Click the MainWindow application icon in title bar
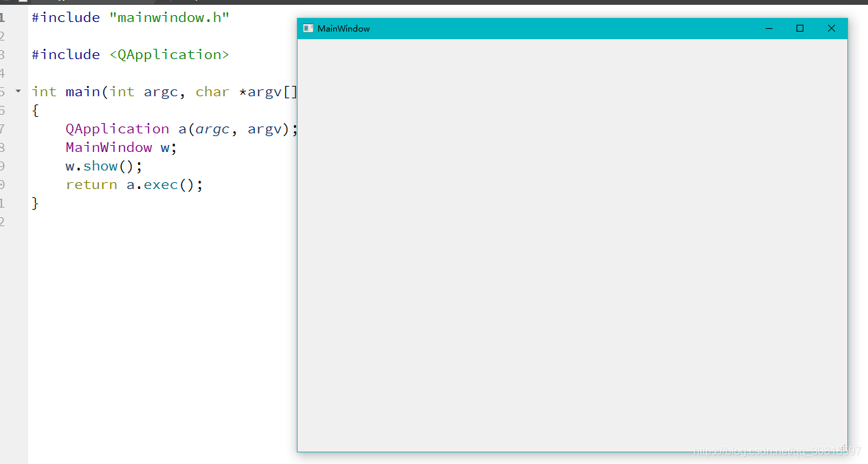 click(x=309, y=28)
